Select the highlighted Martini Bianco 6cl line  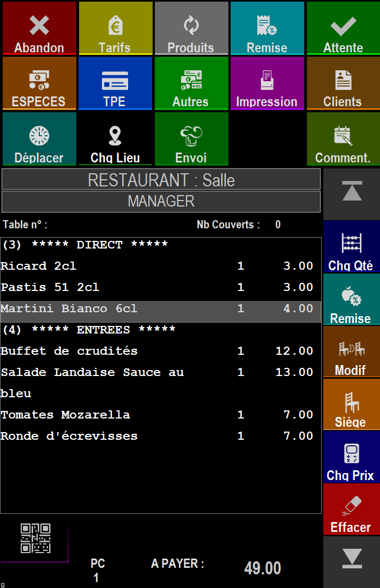[x=160, y=312]
